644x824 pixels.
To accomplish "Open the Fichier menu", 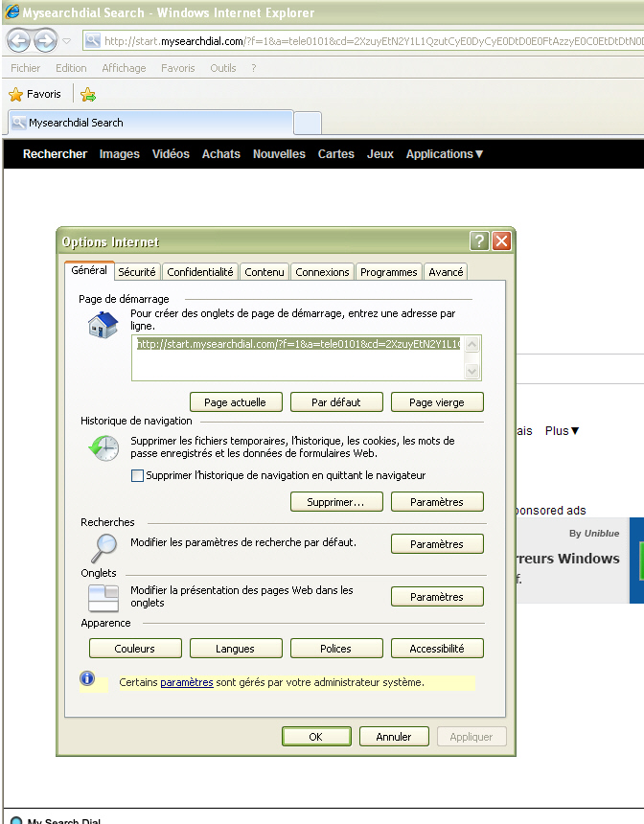I will click(x=25, y=68).
